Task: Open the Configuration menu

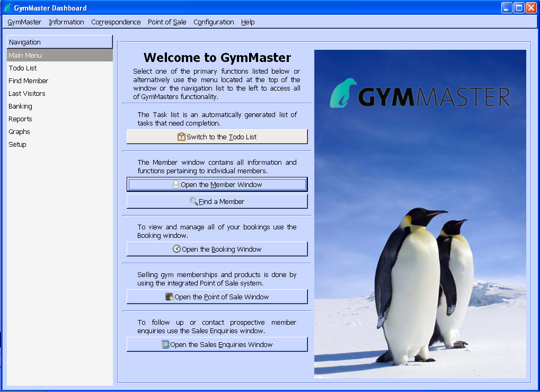Action: 214,22
